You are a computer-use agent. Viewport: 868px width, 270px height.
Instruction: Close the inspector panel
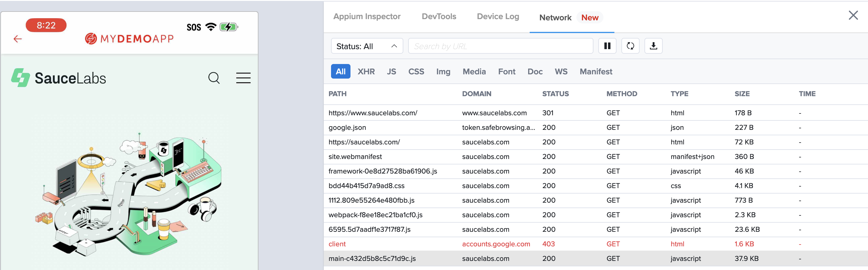coord(853,15)
